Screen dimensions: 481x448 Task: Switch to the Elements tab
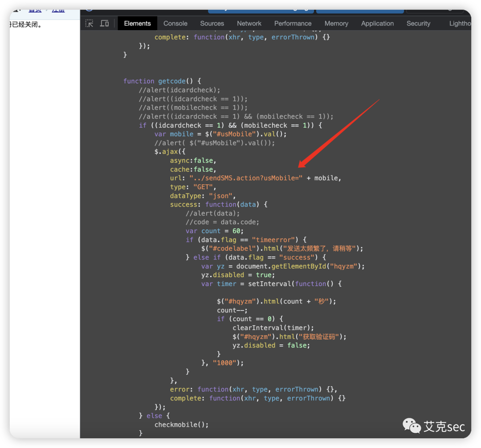tap(137, 24)
